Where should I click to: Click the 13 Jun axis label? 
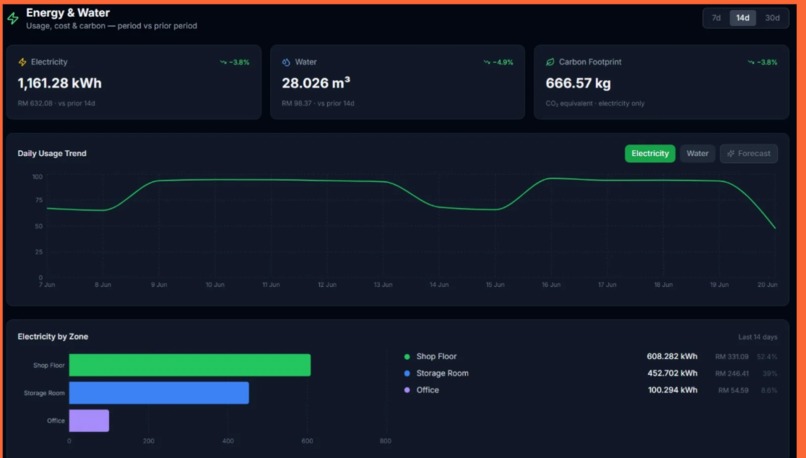tap(383, 285)
